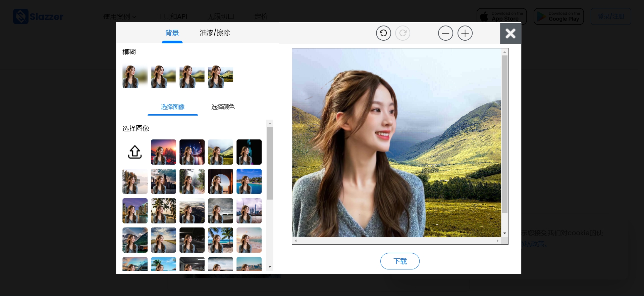Viewport: 644px width, 296px height.
Task: Zoom in with the plus circle icon
Action: point(465,33)
